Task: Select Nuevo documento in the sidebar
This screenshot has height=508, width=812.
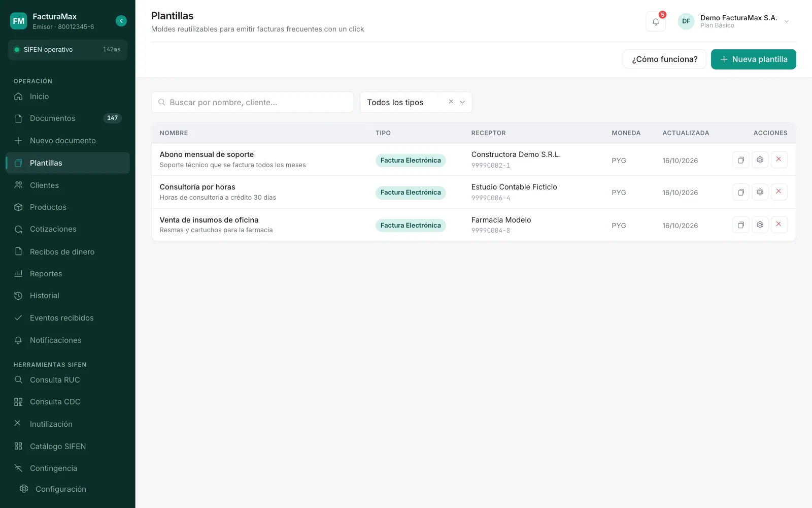Action: click(x=67, y=141)
